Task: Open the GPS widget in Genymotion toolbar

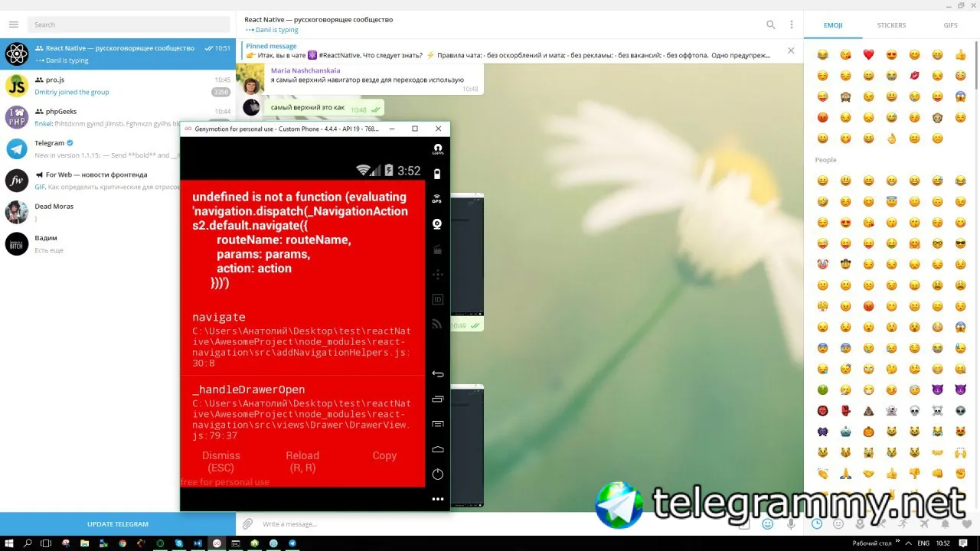Action: pyautogui.click(x=438, y=199)
